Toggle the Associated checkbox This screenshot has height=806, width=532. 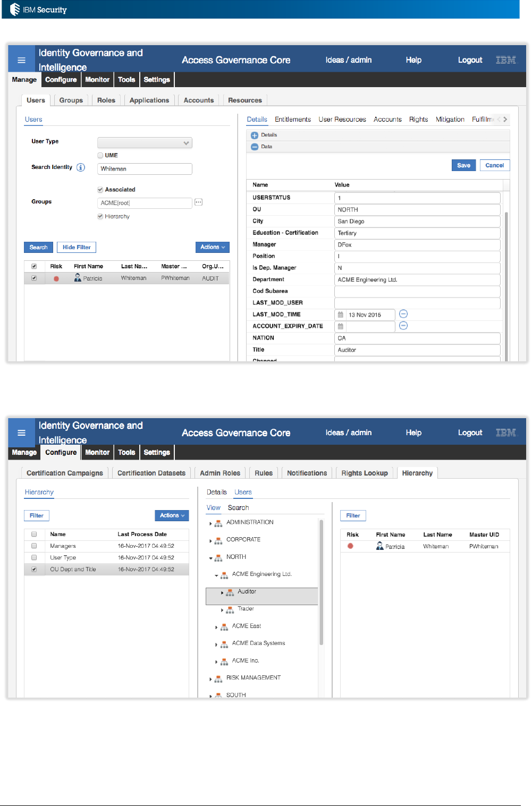point(100,190)
